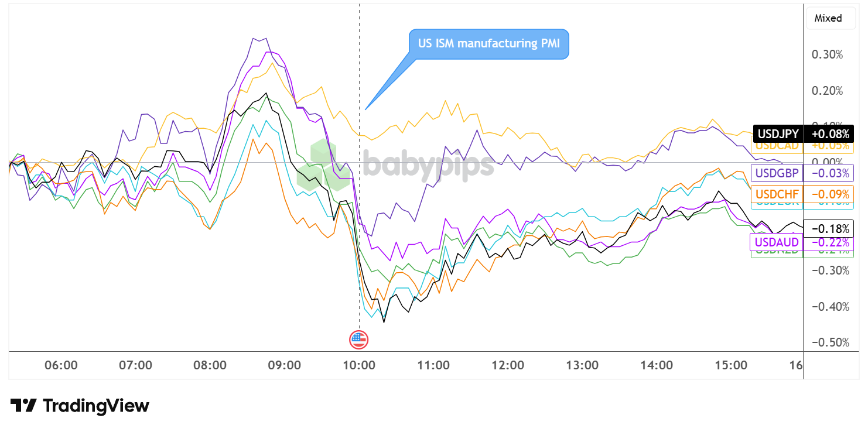This screenshot has width=868, height=432.
Task: Select the USDJPY price label
Action: 778,134
